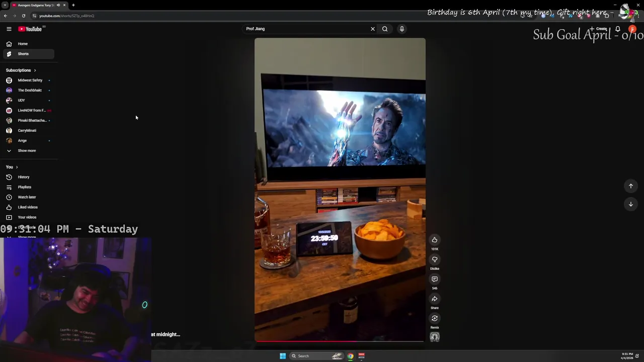
Task: Open The Deshbhakt channel
Action: [29, 90]
